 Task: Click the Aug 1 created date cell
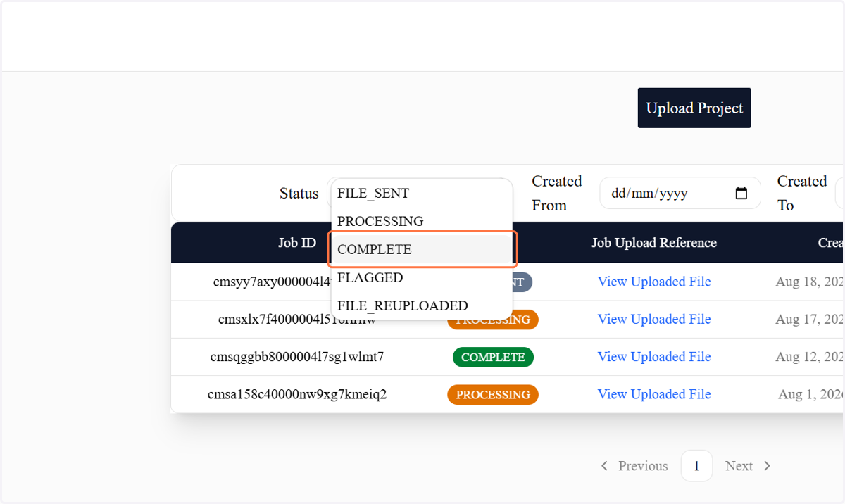[x=811, y=394]
